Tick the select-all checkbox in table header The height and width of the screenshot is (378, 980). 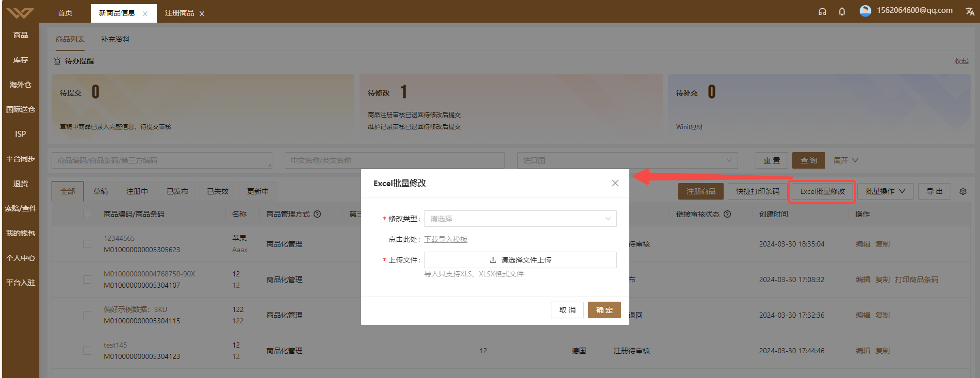tap(87, 214)
